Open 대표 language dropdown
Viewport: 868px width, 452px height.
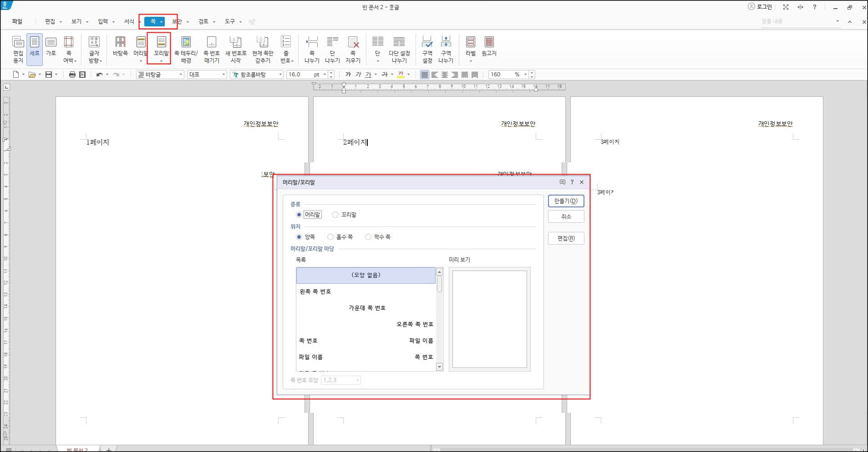pyautogui.click(x=207, y=75)
